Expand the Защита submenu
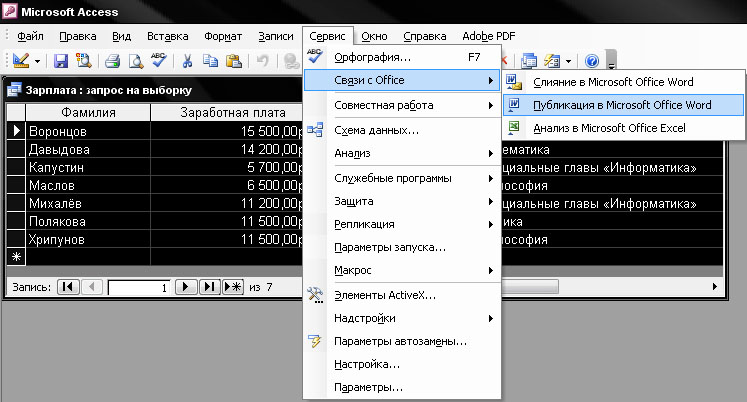This screenshot has width=747, height=402. 402,201
